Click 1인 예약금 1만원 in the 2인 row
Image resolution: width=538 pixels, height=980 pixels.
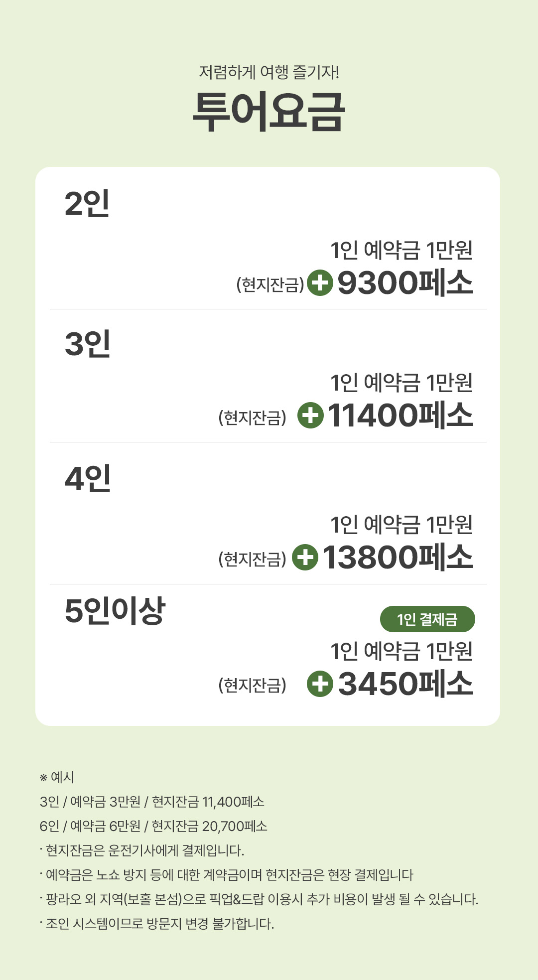(x=402, y=250)
